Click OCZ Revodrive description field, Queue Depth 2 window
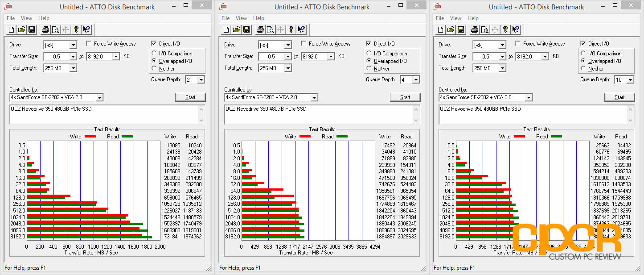Image resolution: width=644 pixels, height=275 pixels. tap(107, 115)
